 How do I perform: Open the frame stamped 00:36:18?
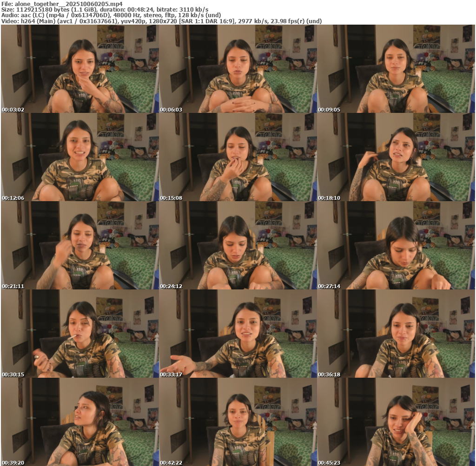click(x=396, y=334)
